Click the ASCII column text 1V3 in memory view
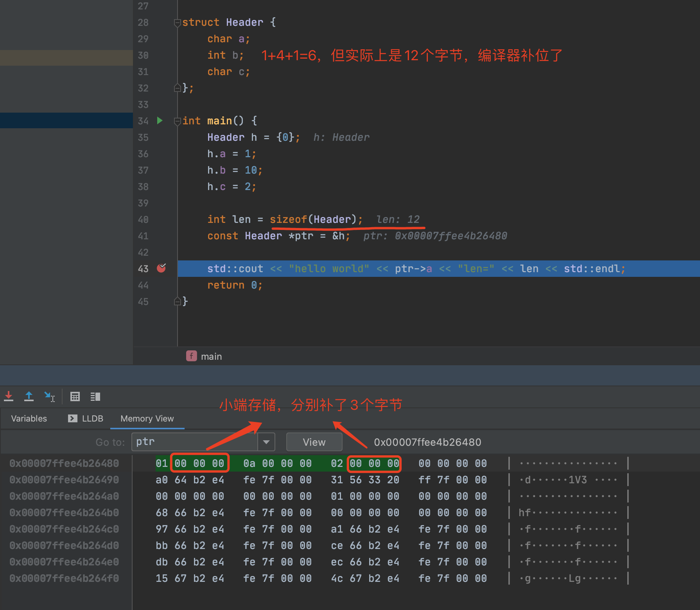The height and width of the screenshot is (610, 700). pos(578,480)
